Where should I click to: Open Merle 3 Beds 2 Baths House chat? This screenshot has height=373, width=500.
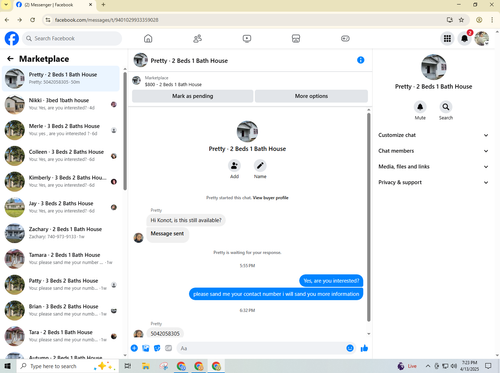[x=61, y=130]
